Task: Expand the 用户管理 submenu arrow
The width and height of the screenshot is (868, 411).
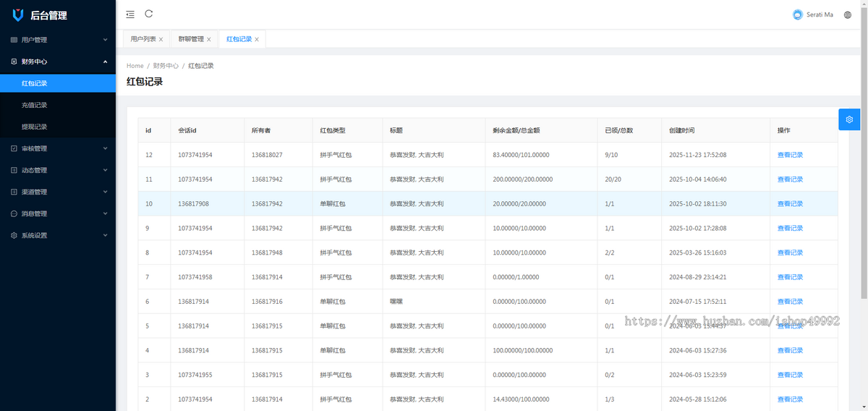Action: (x=105, y=40)
